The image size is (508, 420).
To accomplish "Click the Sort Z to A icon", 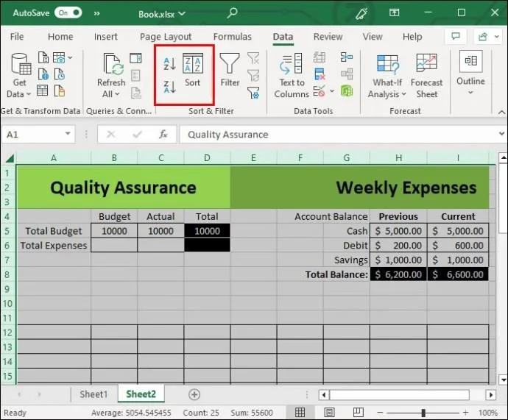I will click(169, 88).
